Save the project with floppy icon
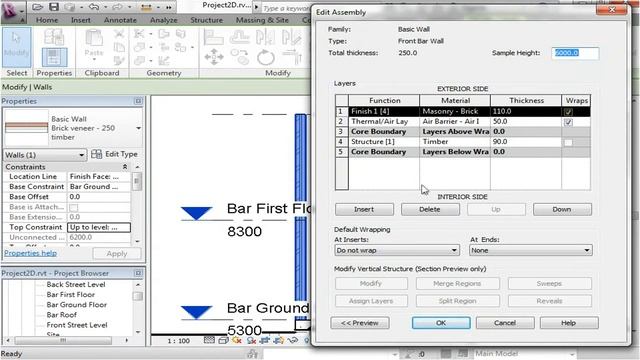Viewport: 640px width, 360px height. point(54,7)
